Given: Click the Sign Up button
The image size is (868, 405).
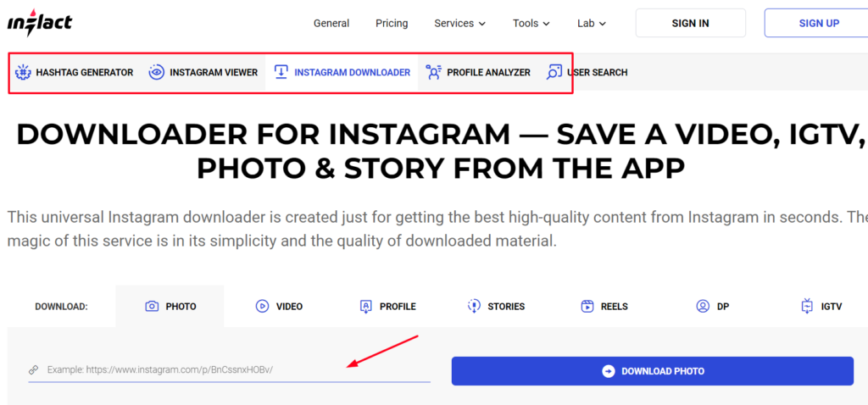Looking at the screenshot, I should click(818, 24).
